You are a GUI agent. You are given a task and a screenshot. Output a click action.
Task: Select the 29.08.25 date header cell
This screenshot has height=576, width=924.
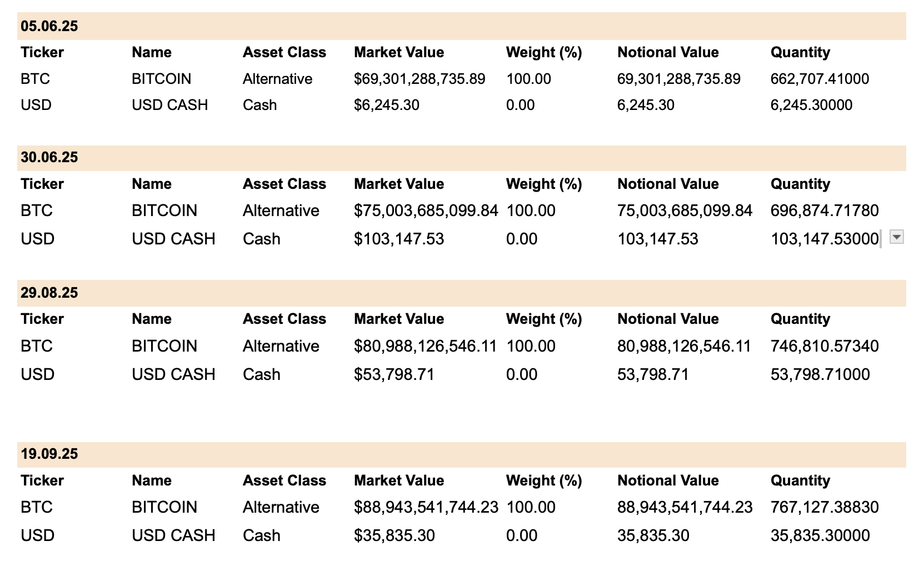pyautogui.click(x=49, y=293)
